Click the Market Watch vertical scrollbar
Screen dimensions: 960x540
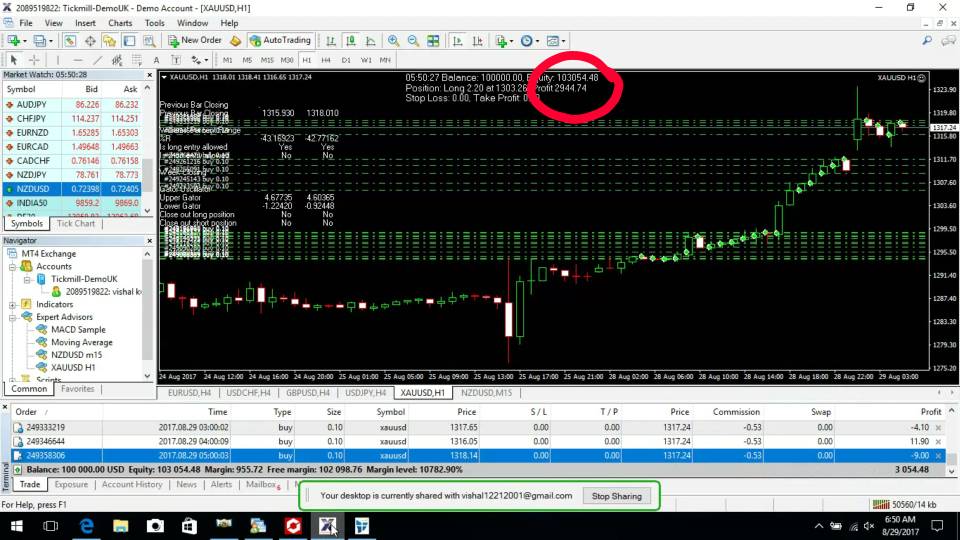(x=148, y=150)
